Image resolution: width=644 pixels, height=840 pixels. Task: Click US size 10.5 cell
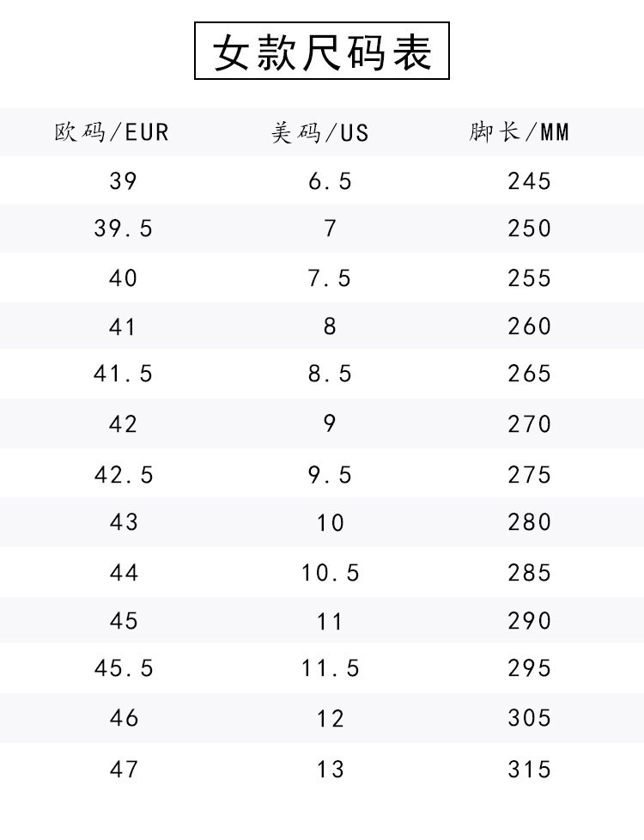[x=330, y=573]
